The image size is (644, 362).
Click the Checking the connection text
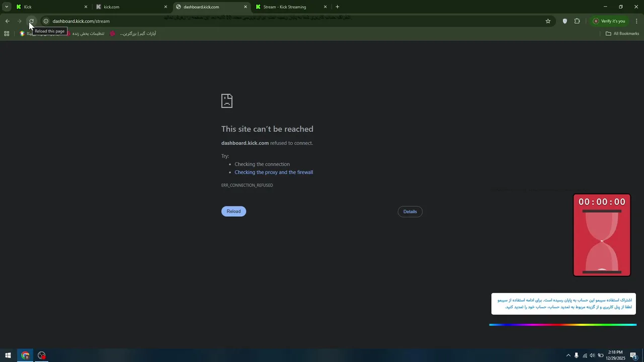tap(262, 164)
